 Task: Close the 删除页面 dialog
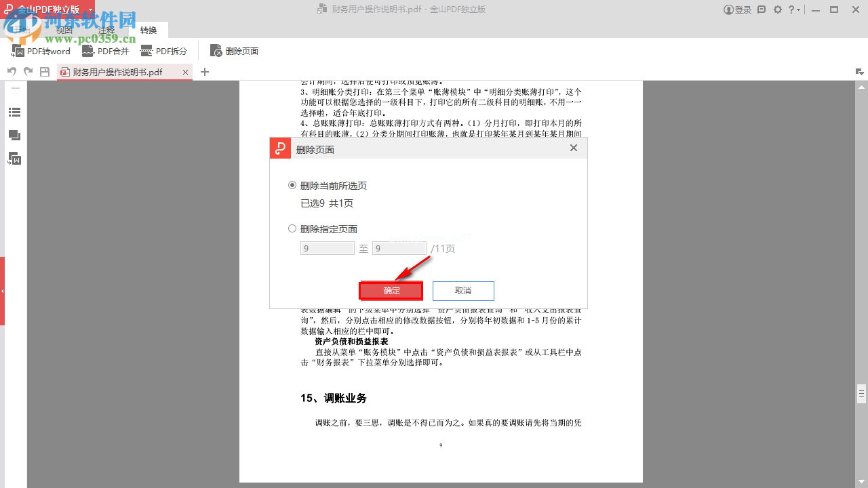pos(574,148)
